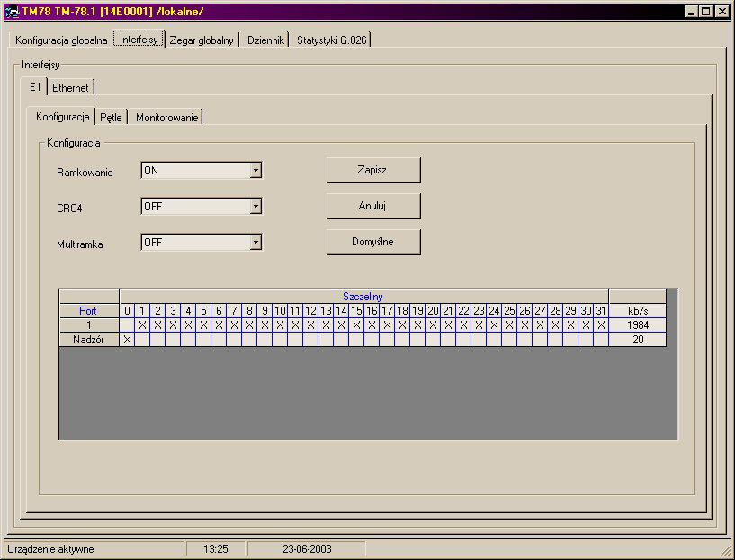Screen dimensions: 735x560
Task: Open the Zegar globalny tab
Action: point(202,40)
